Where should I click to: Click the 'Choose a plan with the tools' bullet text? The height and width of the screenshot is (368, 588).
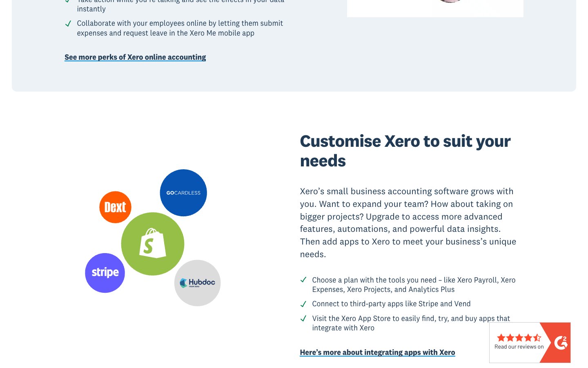point(413,285)
